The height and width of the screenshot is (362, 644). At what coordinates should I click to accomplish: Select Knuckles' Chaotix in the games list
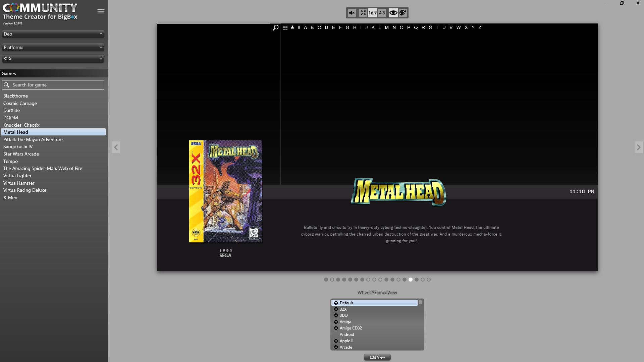coord(53,125)
